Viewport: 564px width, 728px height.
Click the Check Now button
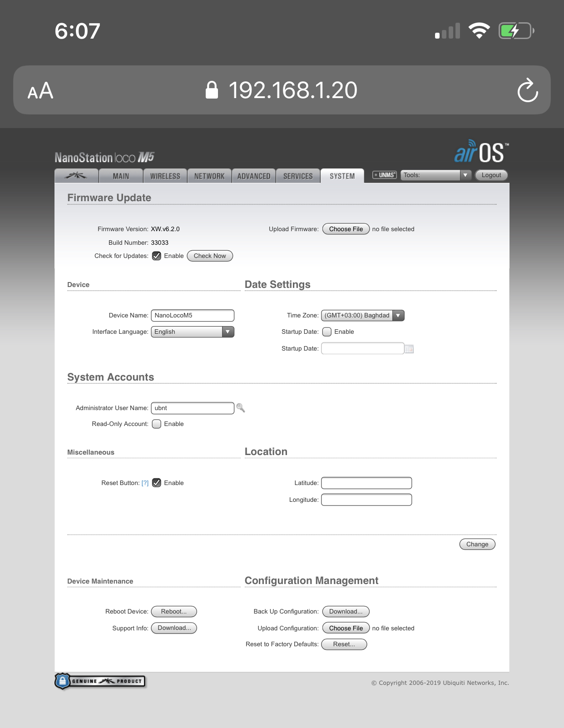point(210,256)
